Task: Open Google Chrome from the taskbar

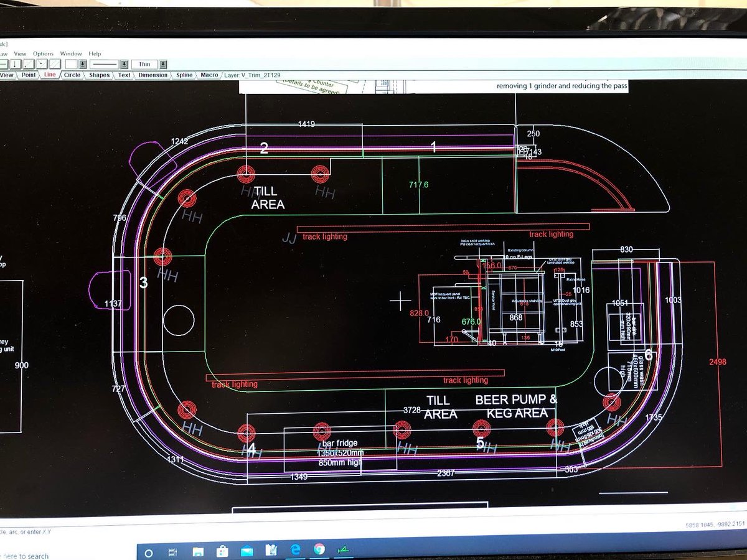Action: point(319,550)
